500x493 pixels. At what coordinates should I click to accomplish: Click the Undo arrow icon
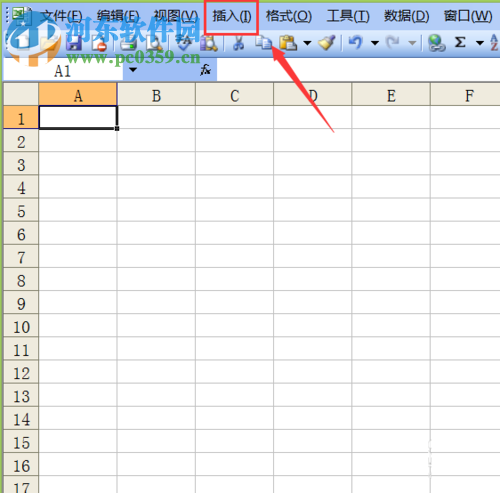click(355, 43)
